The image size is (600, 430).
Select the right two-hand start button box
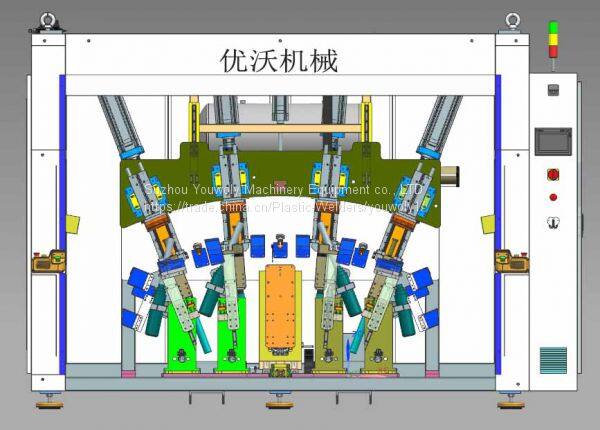(x=511, y=261)
